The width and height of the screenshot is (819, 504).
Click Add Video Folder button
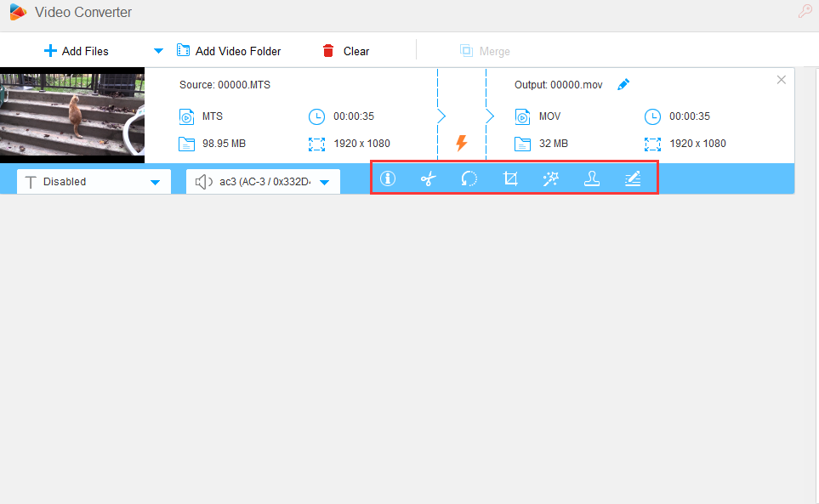229,51
